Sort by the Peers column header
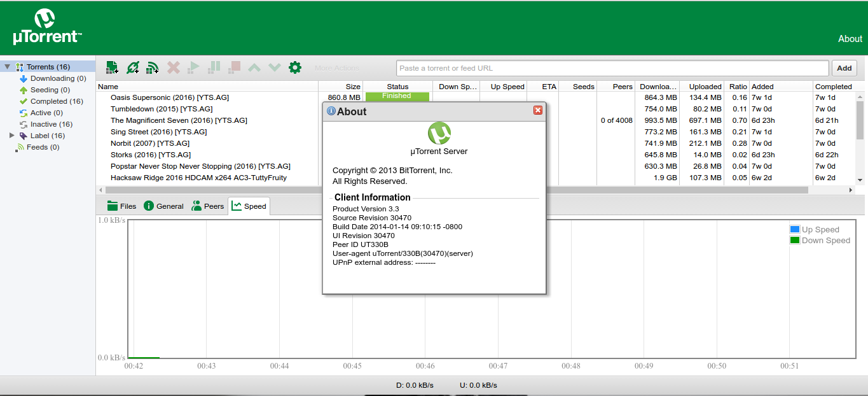868x396 pixels. coord(616,87)
